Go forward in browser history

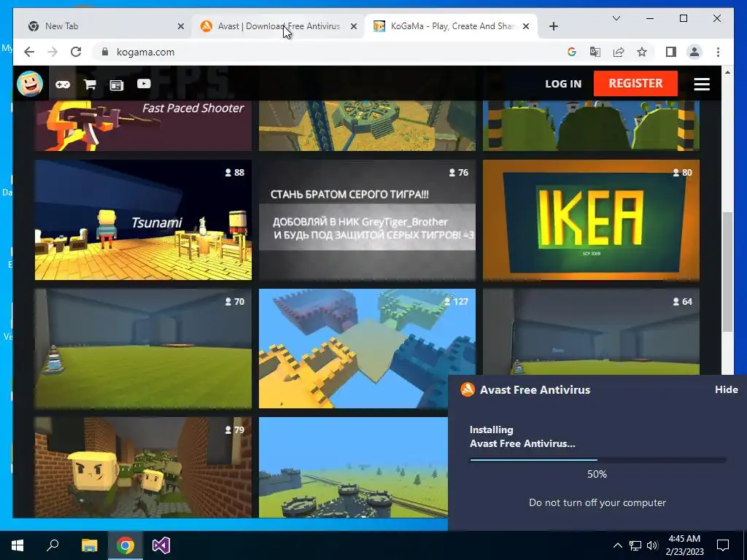click(x=53, y=52)
